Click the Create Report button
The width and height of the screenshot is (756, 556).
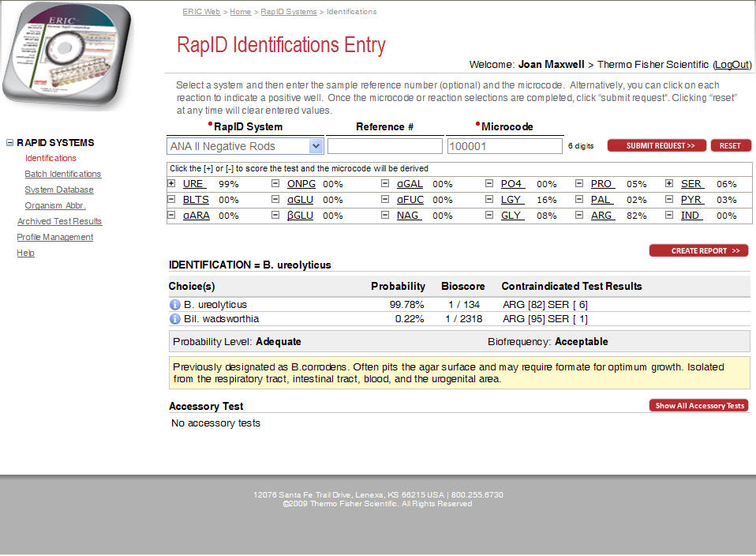click(x=698, y=250)
